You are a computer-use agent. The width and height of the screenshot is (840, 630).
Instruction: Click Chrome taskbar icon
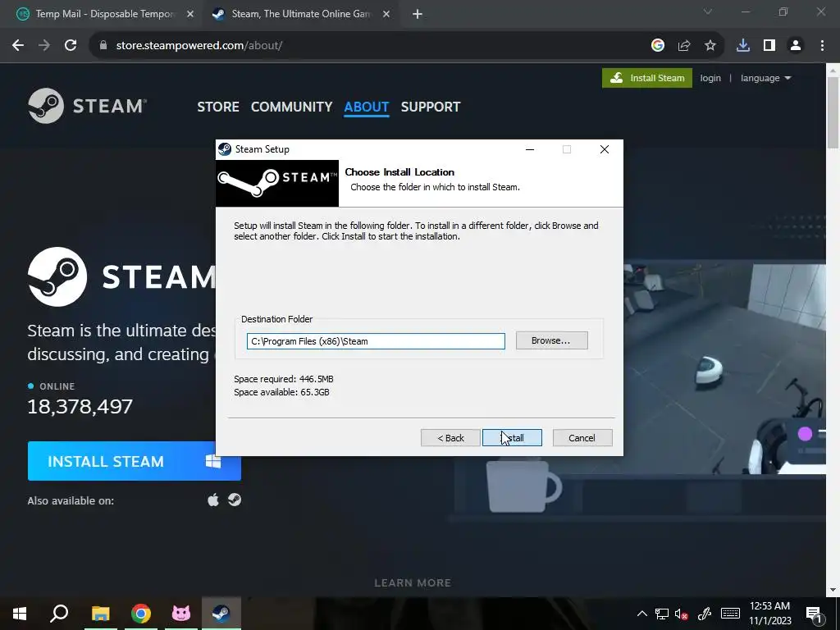141,614
